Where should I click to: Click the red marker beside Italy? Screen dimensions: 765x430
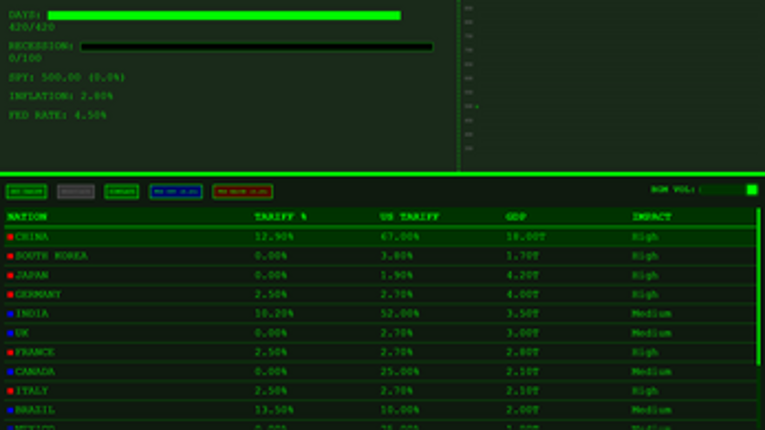pos(10,391)
